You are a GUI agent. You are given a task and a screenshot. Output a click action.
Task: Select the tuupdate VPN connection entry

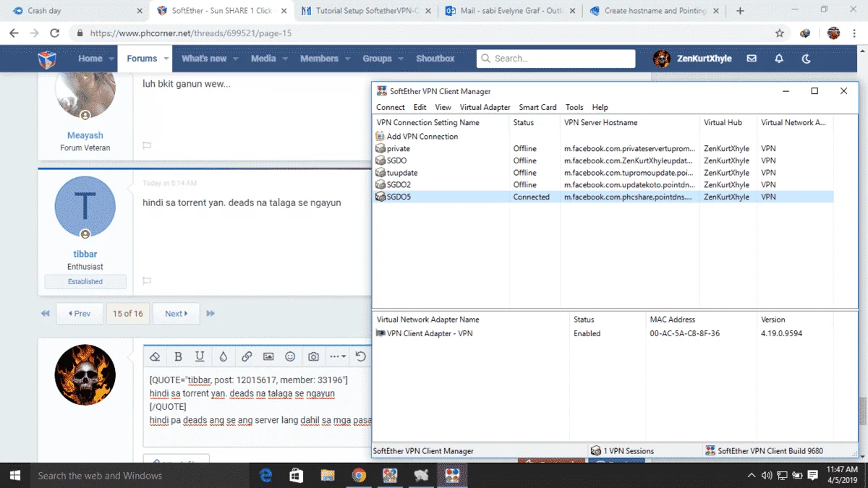604,173
